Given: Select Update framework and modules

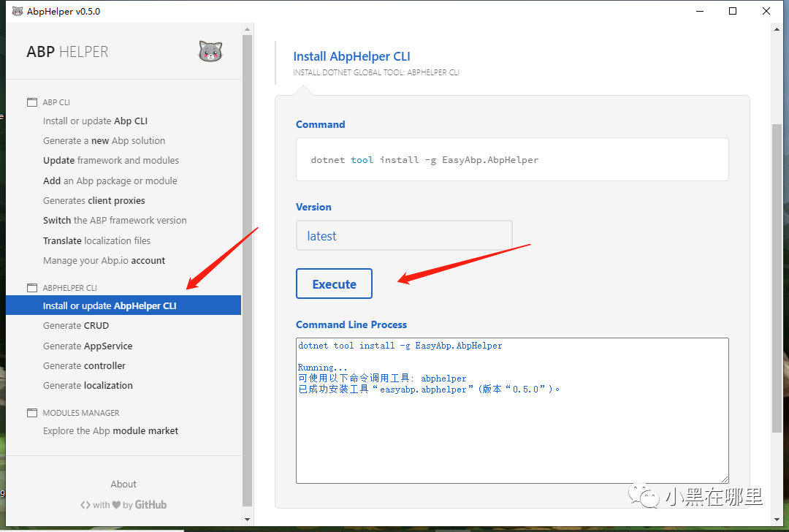Looking at the screenshot, I should click(x=111, y=160).
